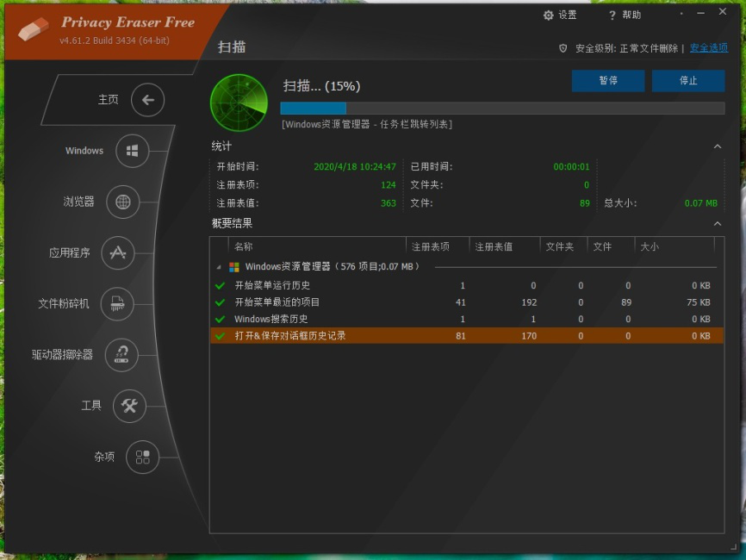Open the 工具 tools icon
The width and height of the screenshot is (746, 560).
pyautogui.click(x=129, y=406)
